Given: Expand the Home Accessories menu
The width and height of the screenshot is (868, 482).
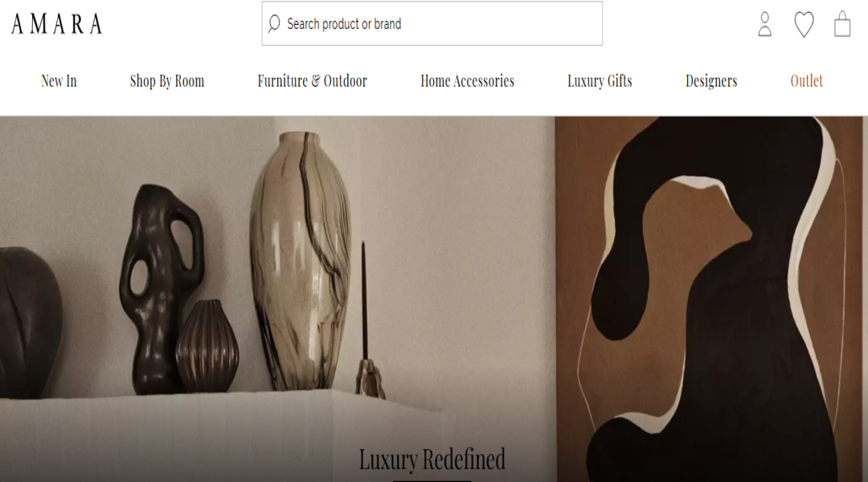Looking at the screenshot, I should [x=467, y=81].
